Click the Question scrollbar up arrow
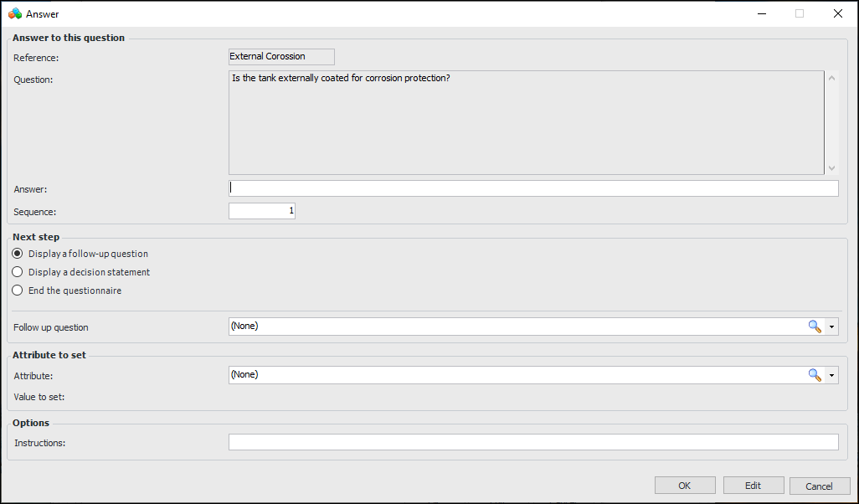The width and height of the screenshot is (859, 504). tap(831, 78)
